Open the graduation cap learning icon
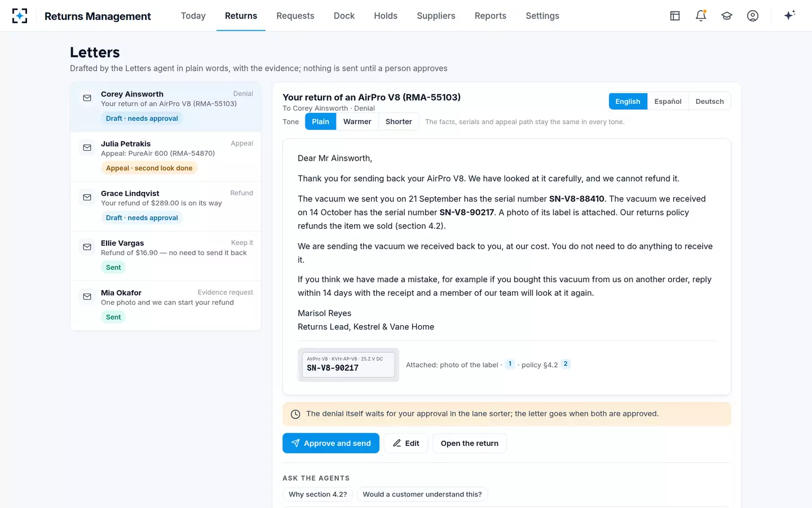 tap(727, 16)
